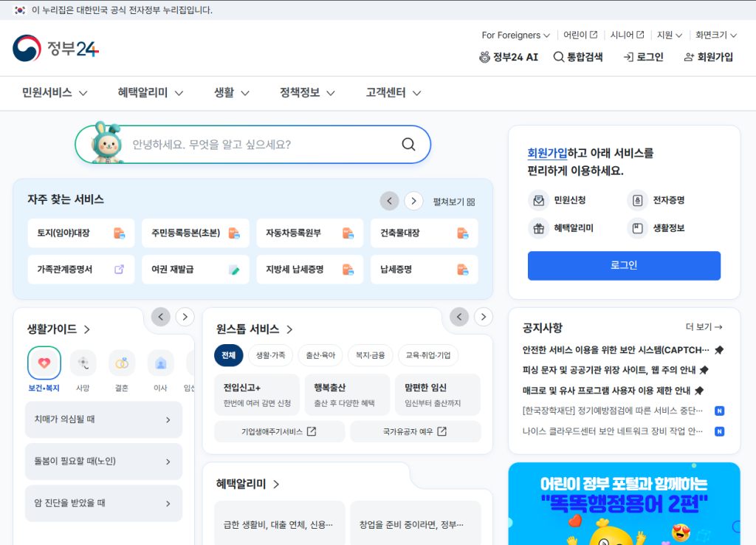The height and width of the screenshot is (545, 756).
Task: Click 생활정보 icon in membership panel
Action: tap(637, 228)
